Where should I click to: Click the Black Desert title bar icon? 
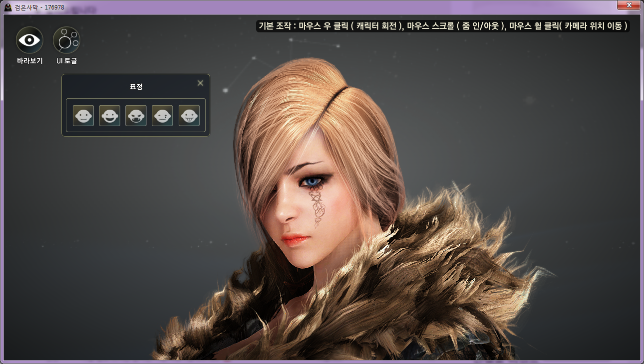8,7
